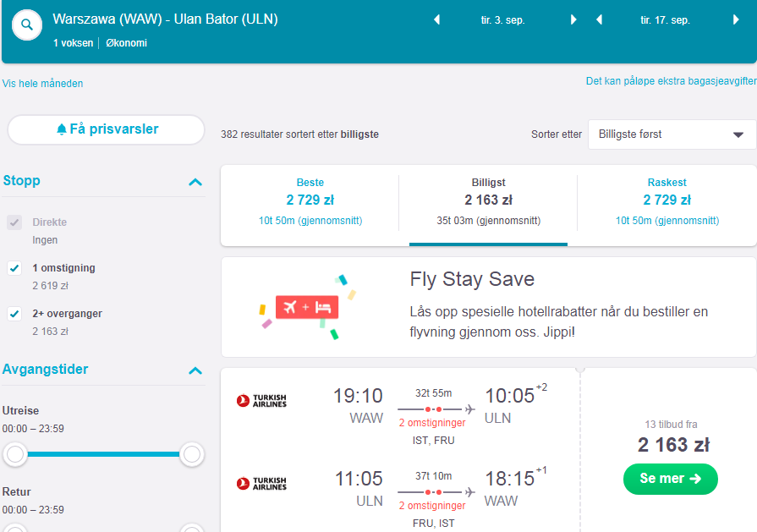The image size is (757, 532).
Task: Switch to the Beste tab
Action: pos(310,201)
